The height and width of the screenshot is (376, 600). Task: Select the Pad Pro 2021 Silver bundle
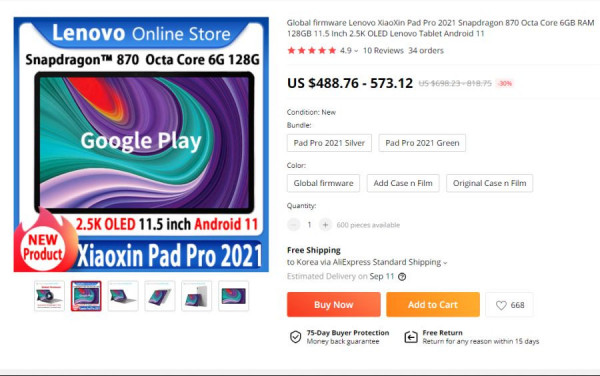coord(329,143)
